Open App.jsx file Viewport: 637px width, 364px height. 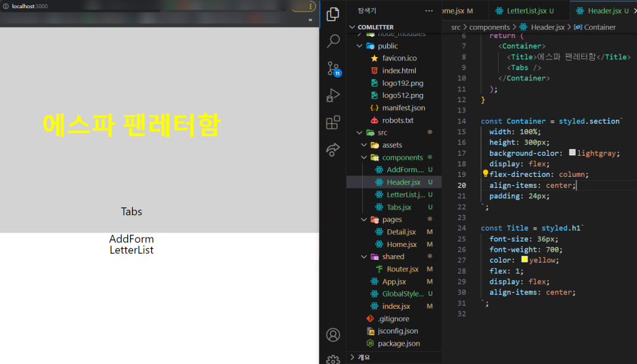[x=393, y=282]
